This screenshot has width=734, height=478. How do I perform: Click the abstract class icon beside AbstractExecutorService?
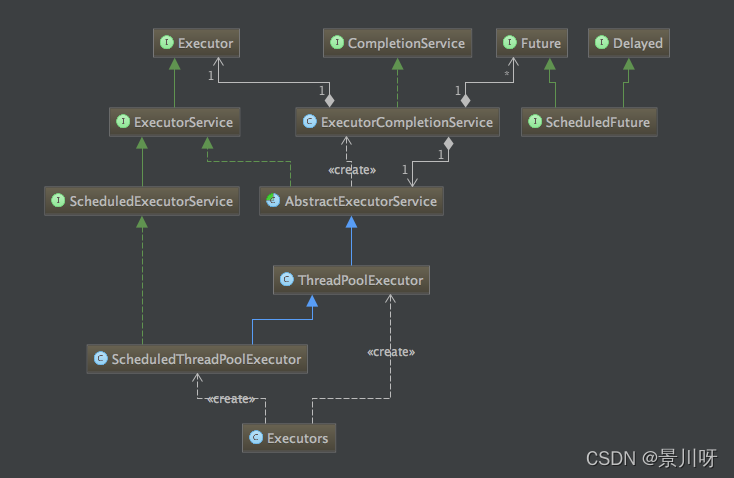[x=273, y=201]
